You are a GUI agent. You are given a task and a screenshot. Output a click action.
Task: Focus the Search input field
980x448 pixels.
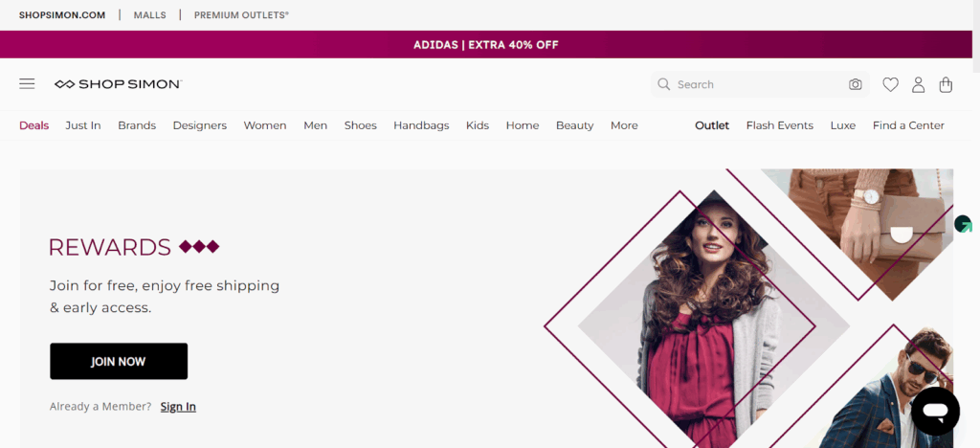(756, 84)
